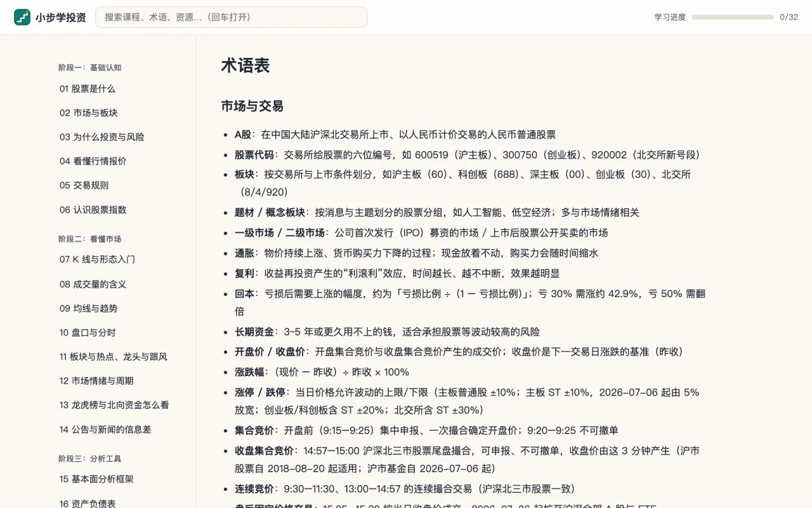The width and height of the screenshot is (812, 508).
Task: Go to lesson 14 公告与新闻的信息差
Action: [105, 430]
